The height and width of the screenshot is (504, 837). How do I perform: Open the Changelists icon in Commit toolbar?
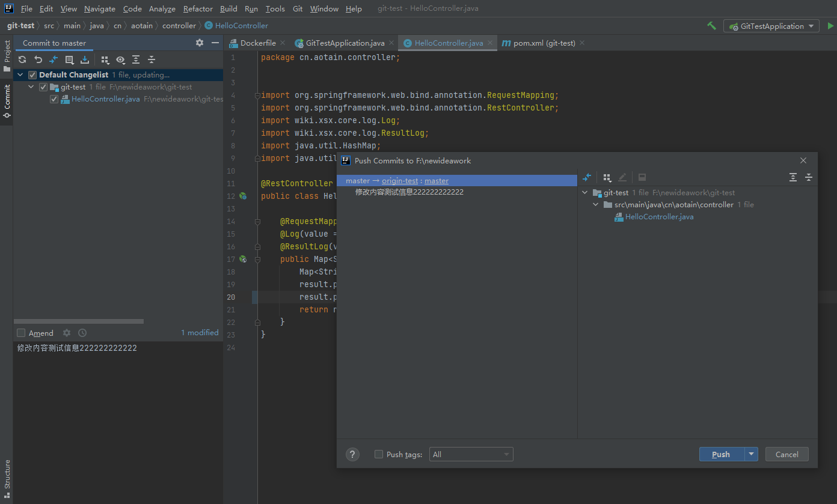tap(69, 59)
